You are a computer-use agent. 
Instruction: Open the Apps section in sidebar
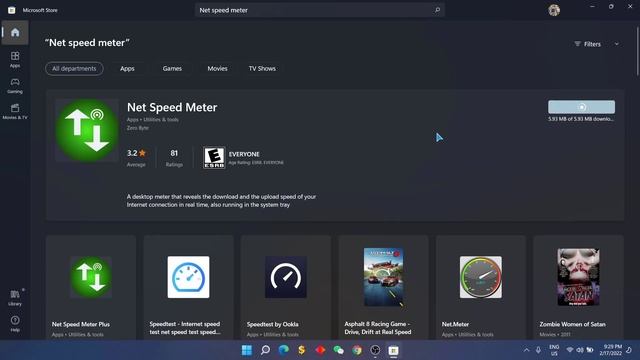coord(15,59)
